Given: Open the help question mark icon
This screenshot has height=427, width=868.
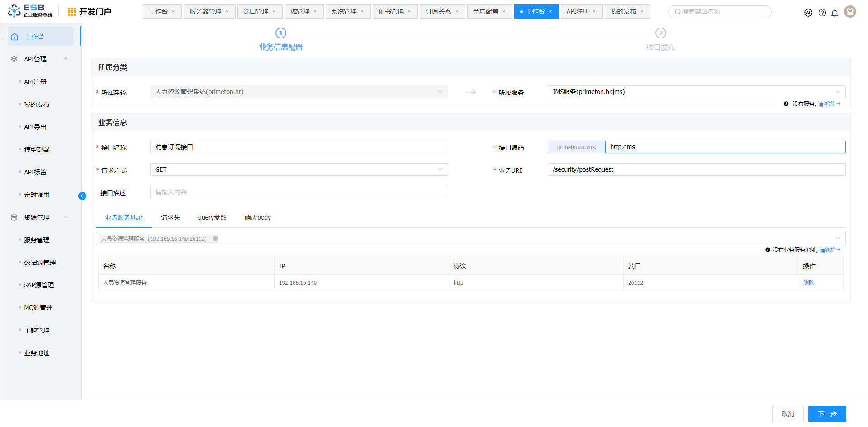Looking at the screenshot, I should [822, 13].
